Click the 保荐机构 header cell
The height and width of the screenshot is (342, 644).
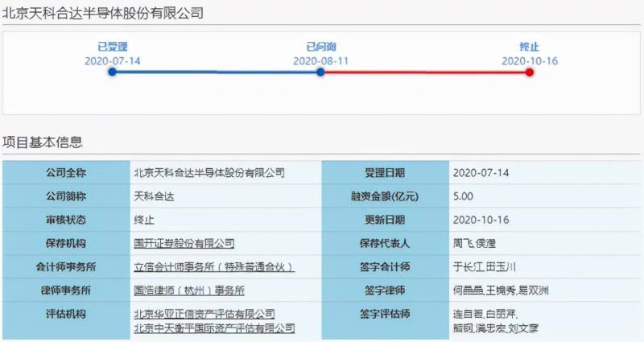click(66, 244)
